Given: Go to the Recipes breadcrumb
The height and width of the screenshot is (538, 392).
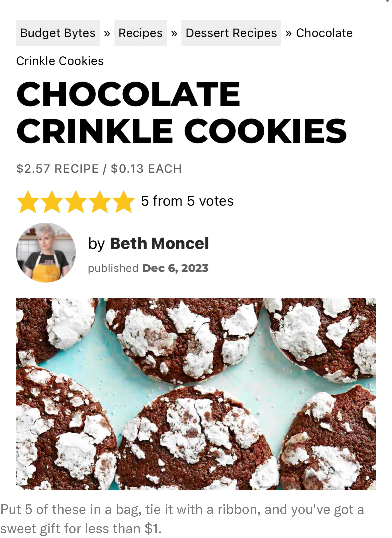Looking at the screenshot, I should pos(140,33).
